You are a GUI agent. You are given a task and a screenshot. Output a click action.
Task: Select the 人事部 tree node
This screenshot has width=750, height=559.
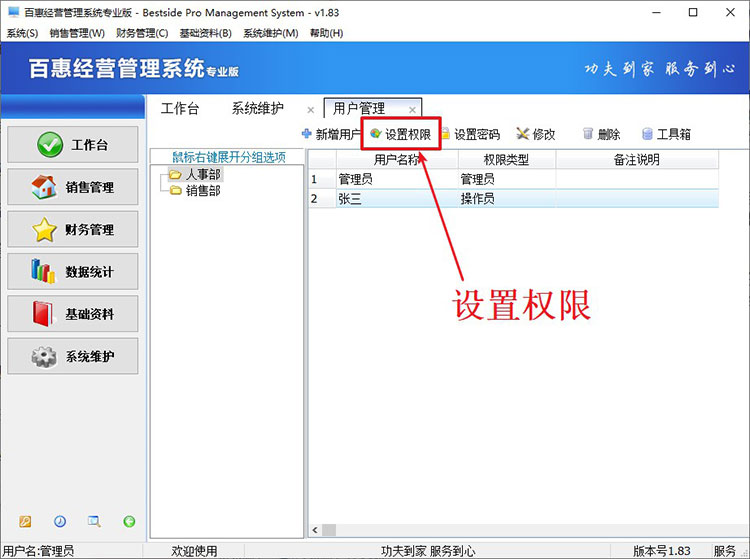pyautogui.click(x=203, y=175)
